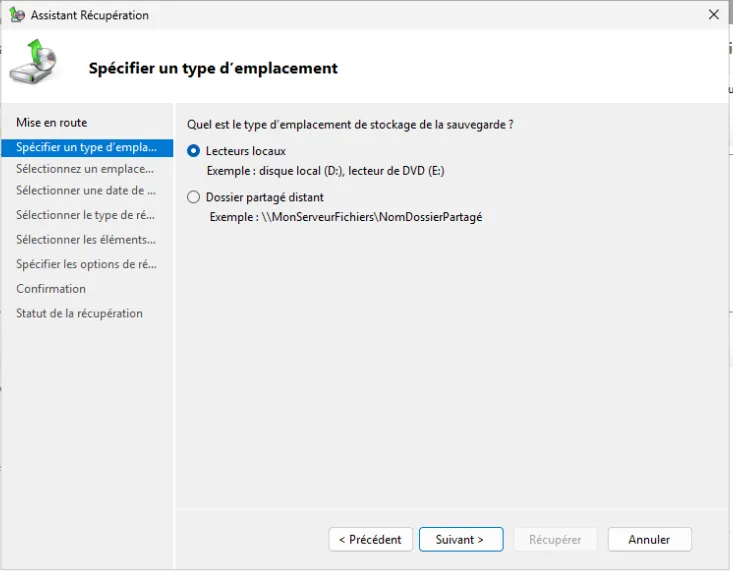Click the Sélectionner les éléments... step
Screen dimensions: 733x574
(x=86, y=240)
